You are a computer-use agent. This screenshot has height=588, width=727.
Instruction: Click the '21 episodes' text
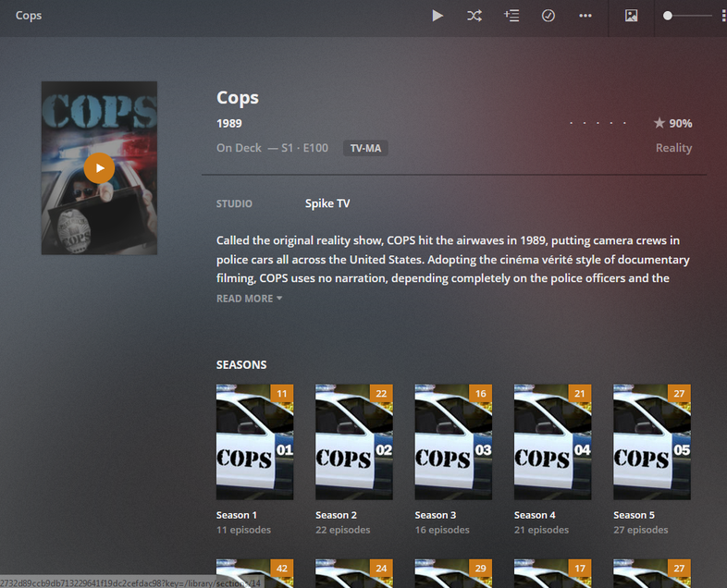[x=541, y=530]
